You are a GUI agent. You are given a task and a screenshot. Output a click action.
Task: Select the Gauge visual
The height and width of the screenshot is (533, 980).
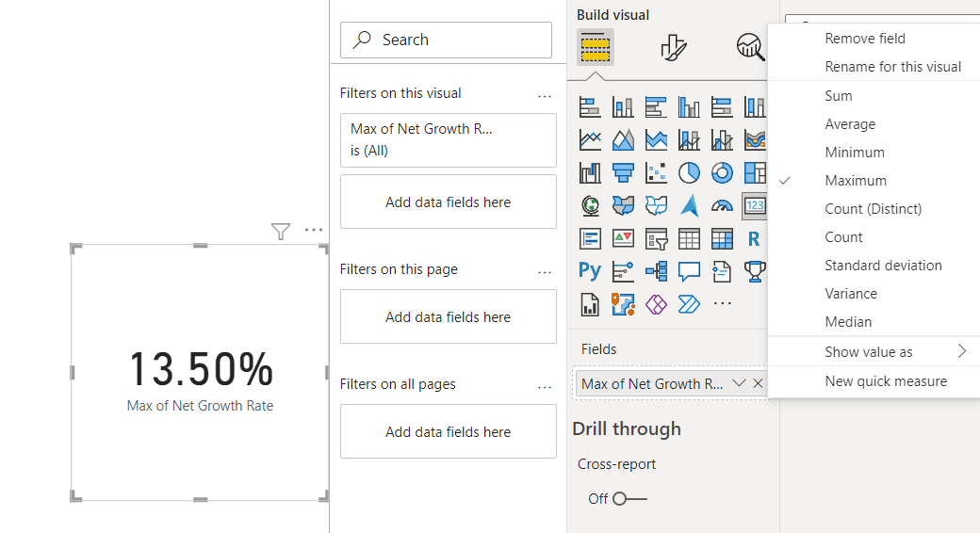(x=722, y=205)
